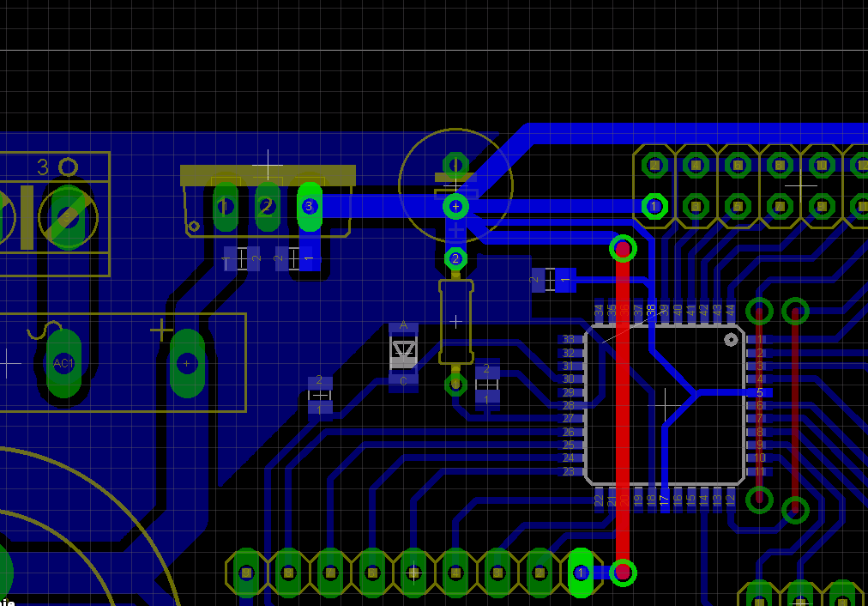The image size is (868, 606).
Task: Select highlighted pin 17 of the QFP chip
Action: pos(664,500)
